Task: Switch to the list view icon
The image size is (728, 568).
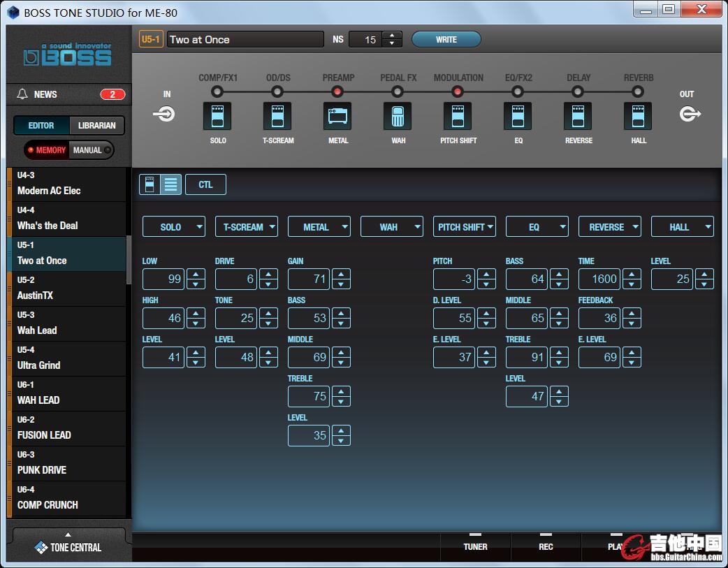Action: [171, 184]
